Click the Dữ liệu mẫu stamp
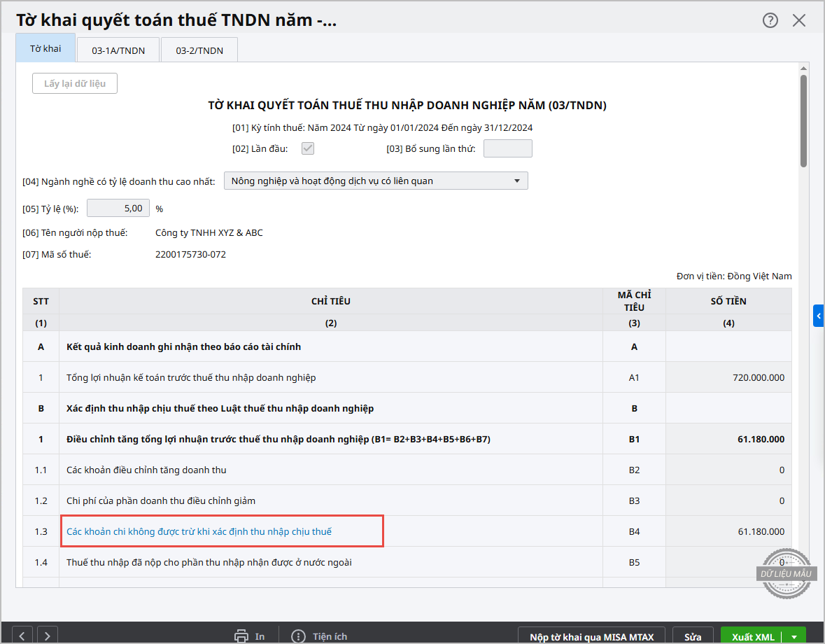Image resolution: width=825 pixels, height=644 pixels. (787, 573)
